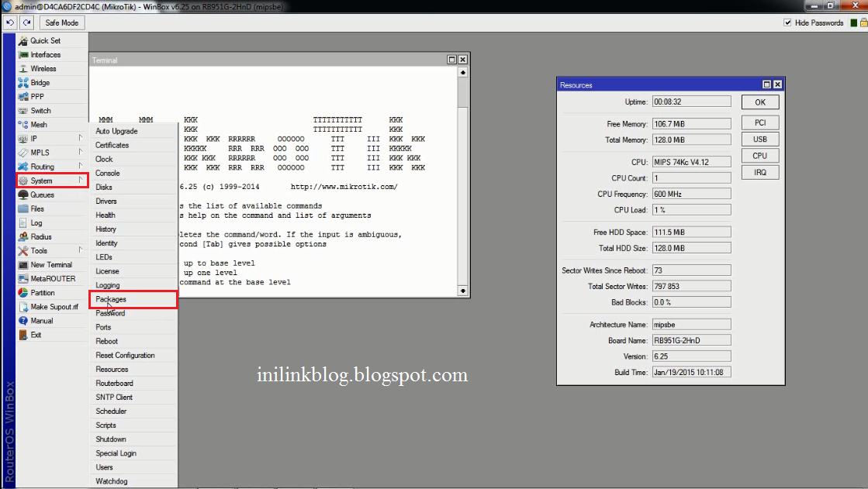This screenshot has height=489, width=868.
Task: Open Watchdog from System submenu
Action: tap(133, 481)
